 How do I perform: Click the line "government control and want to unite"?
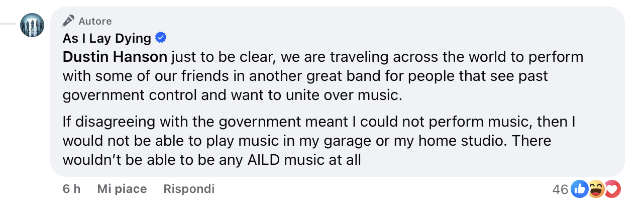click(232, 95)
